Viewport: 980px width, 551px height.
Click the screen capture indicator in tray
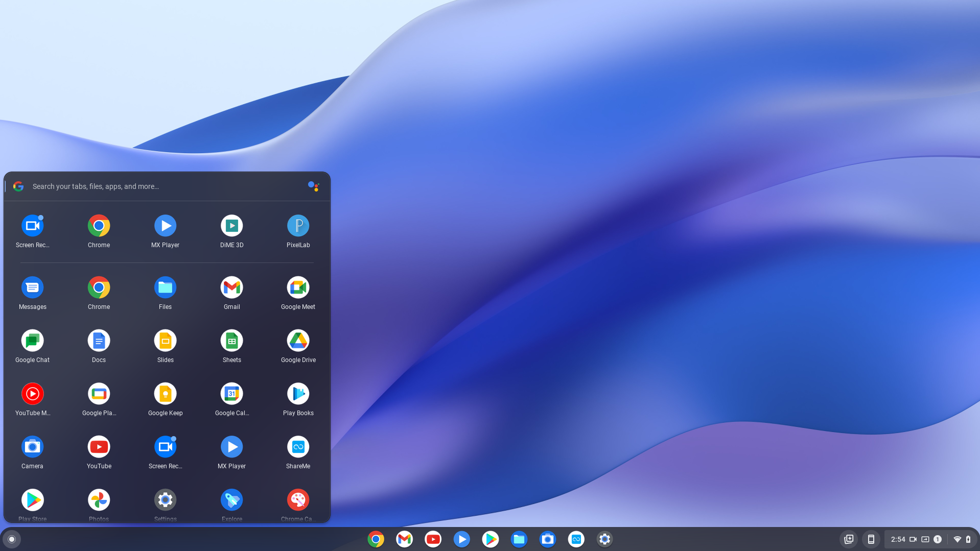(925, 539)
